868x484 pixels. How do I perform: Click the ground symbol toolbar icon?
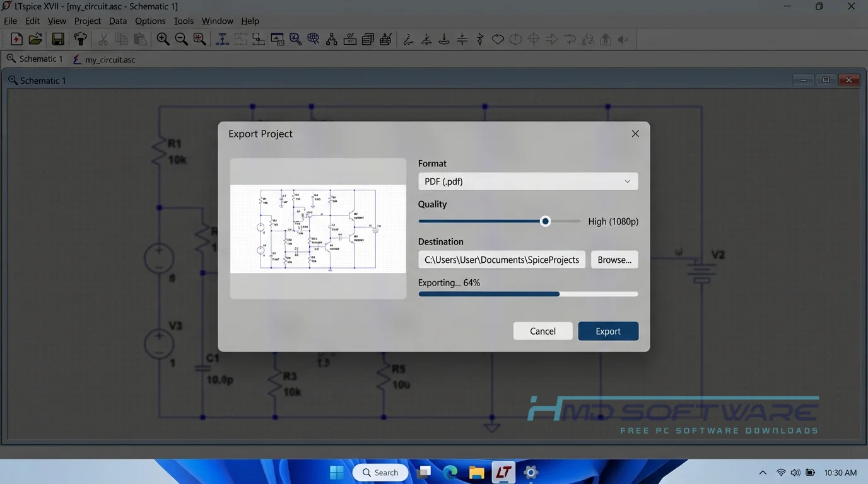click(444, 39)
